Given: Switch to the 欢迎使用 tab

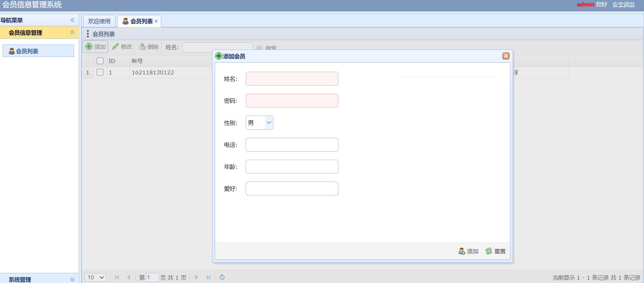Looking at the screenshot, I should tap(99, 21).
